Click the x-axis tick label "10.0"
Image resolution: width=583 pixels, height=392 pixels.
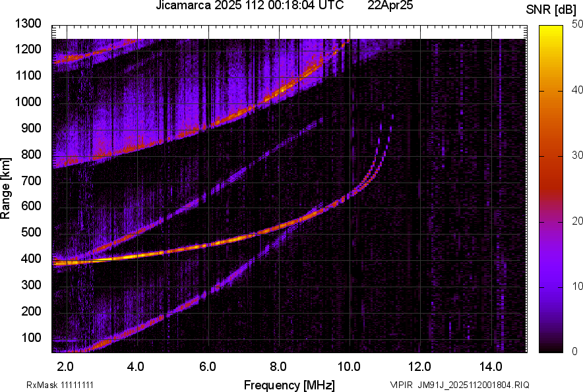[x=349, y=367]
